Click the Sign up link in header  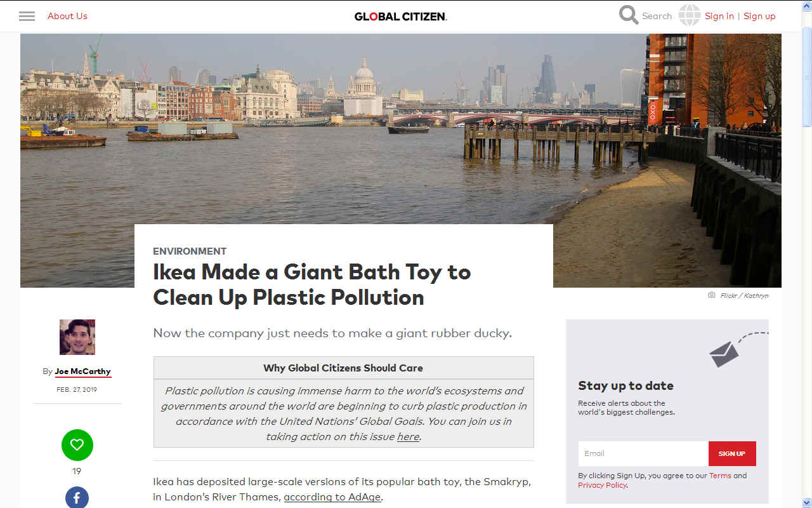(x=759, y=16)
